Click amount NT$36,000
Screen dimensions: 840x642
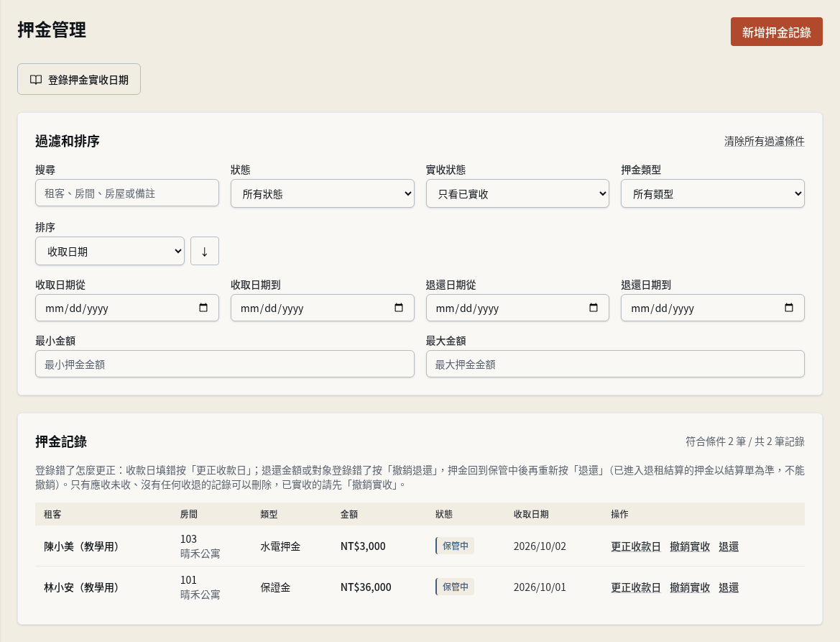tap(366, 587)
